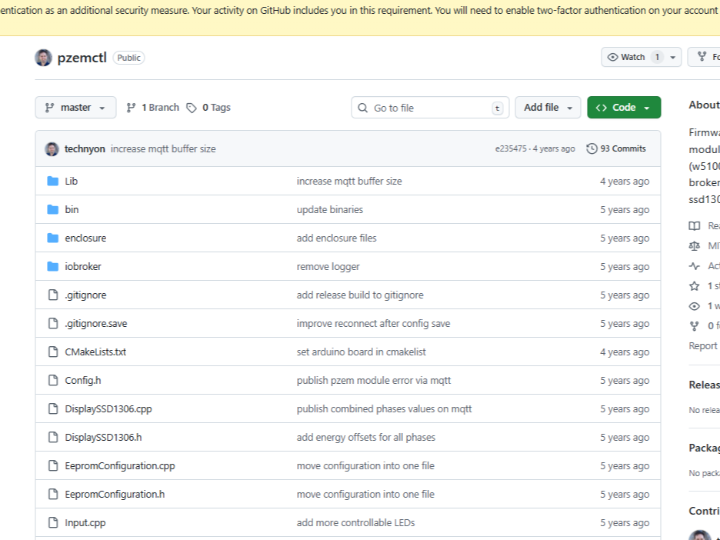The width and height of the screenshot is (720, 540).
Task: Click the technyon commit author avatar
Action: pos(52,149)
